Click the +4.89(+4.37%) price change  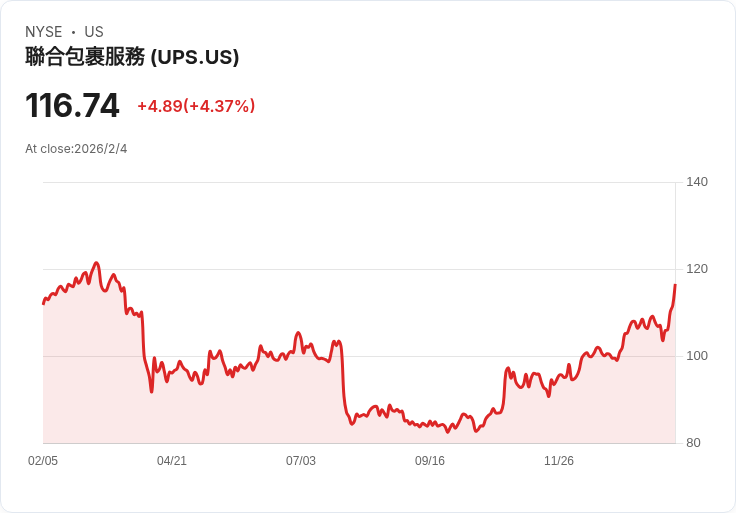[196, 106]
